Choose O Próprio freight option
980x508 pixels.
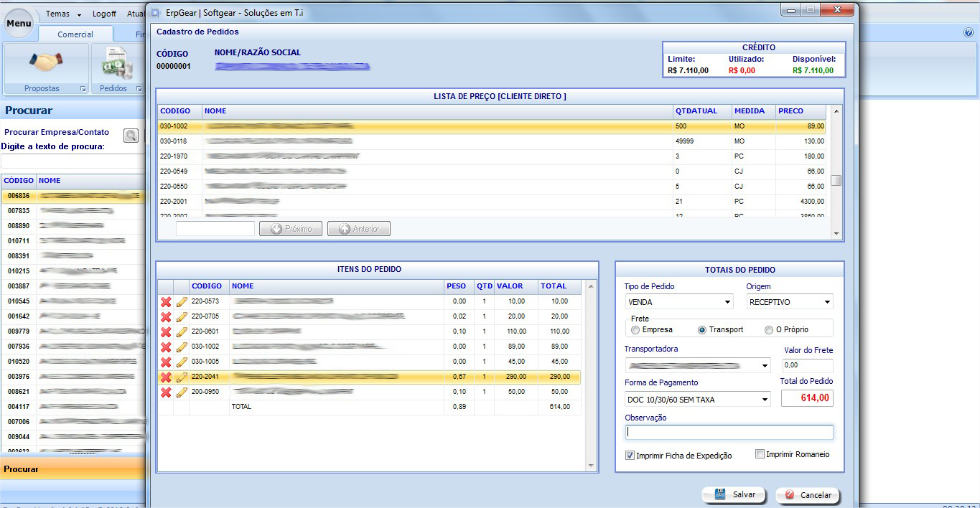coord(769,330)
